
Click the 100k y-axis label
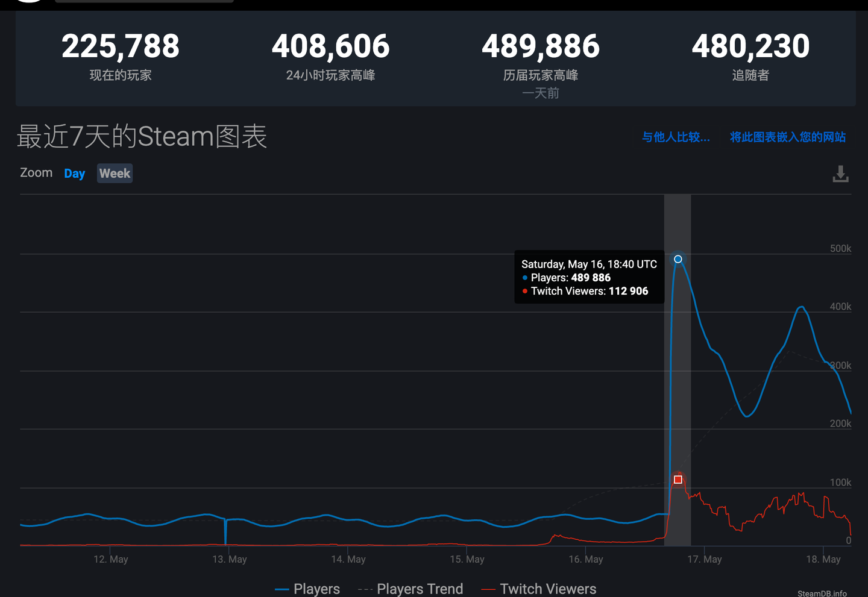840,483
